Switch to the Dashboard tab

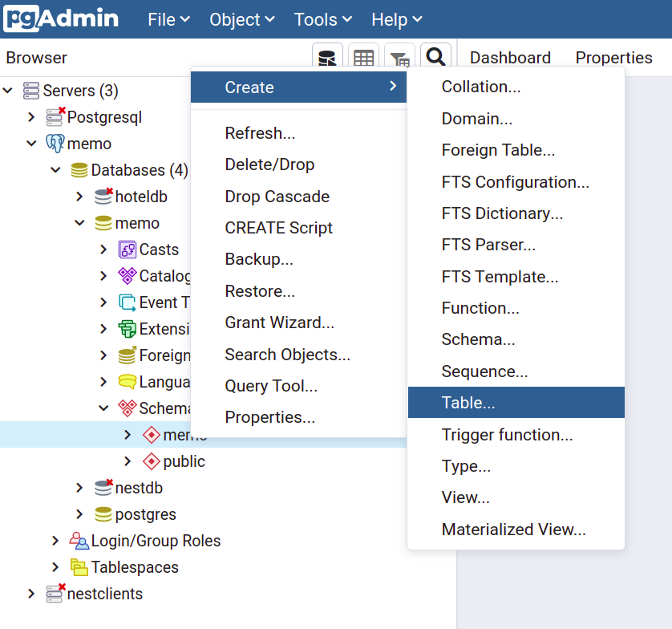[x=510, y=58]
